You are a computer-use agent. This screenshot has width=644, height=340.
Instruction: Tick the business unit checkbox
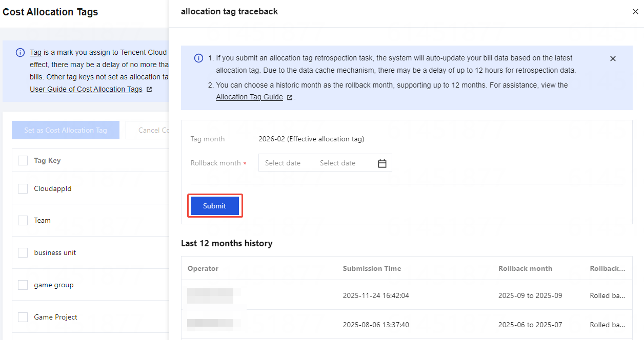[23, 253]
